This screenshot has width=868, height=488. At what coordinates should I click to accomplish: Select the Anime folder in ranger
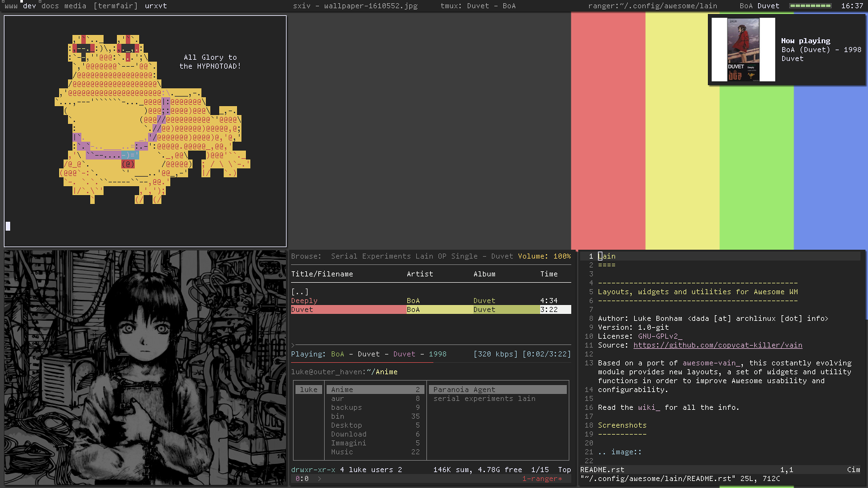pos(375,390)
